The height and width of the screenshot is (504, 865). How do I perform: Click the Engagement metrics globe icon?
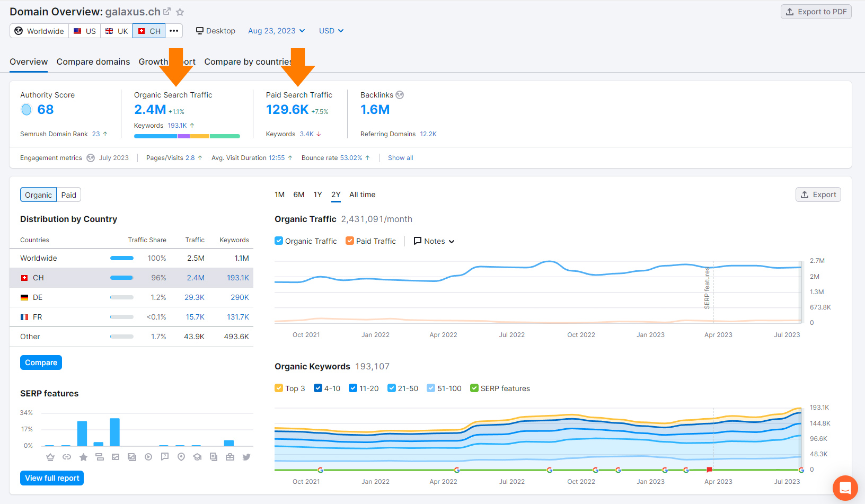[x=91, y=158]
